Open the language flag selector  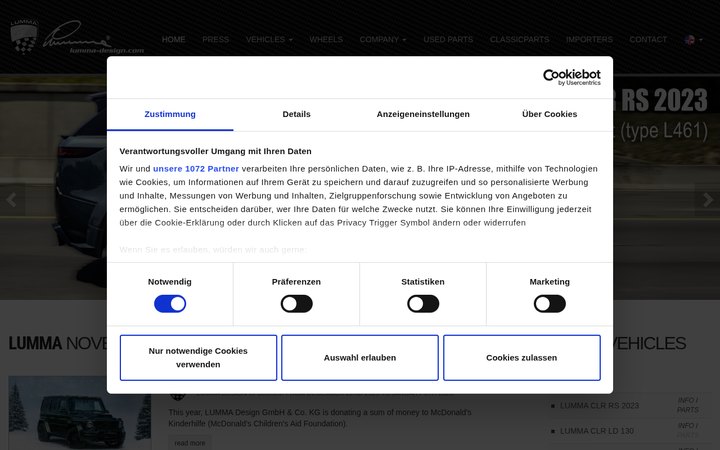(x=693, y=40)
